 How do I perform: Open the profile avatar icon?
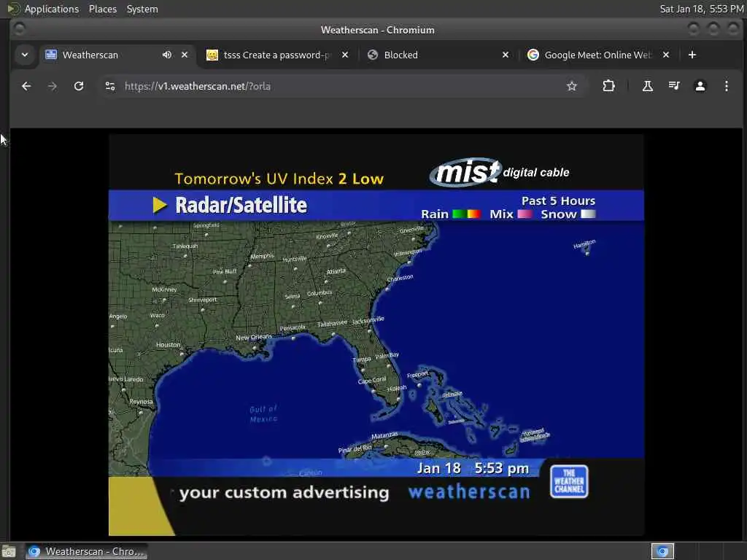coord(700,86)
